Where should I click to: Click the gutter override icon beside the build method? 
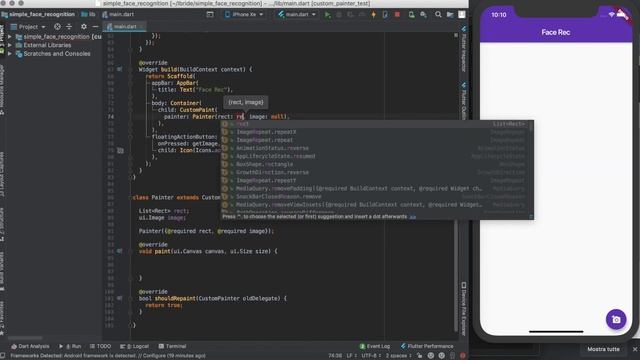[120, 69]
